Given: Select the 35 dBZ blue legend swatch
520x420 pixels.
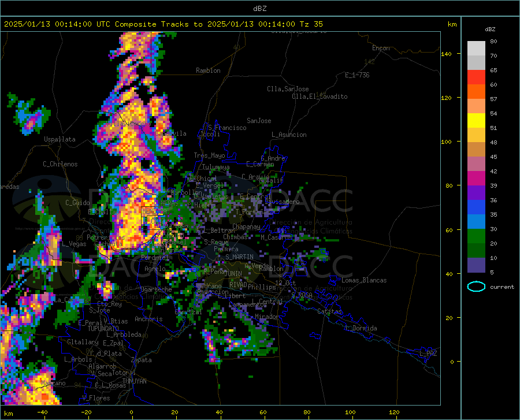Looking at the screenshot, I should (x=476, y=207).
